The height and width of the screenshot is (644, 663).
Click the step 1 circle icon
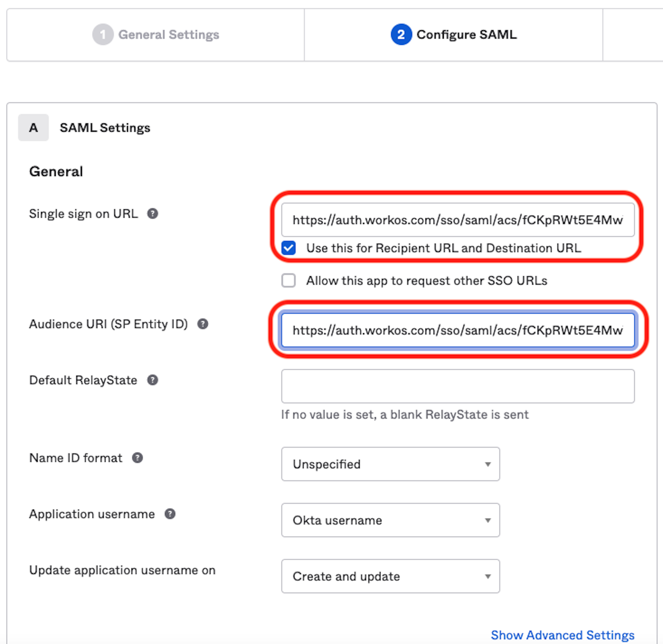coord(103,35)
